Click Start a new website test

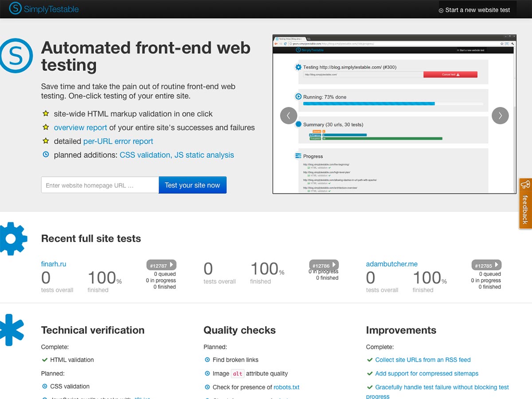pos(474,10)
